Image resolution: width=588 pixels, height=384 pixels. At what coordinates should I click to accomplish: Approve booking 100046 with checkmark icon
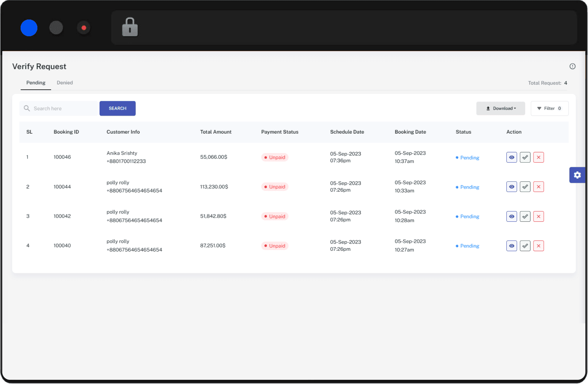point(525,157)
